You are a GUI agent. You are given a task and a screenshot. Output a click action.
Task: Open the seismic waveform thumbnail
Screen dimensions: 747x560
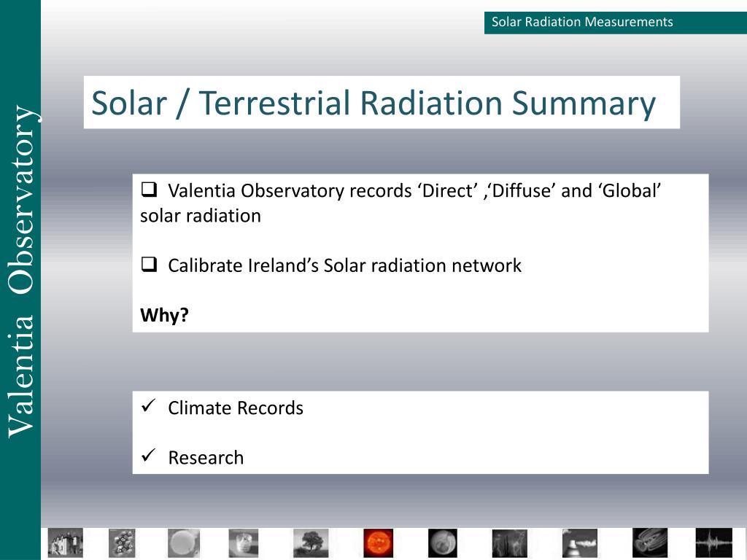pyautogui.click(x=713, y=542)
